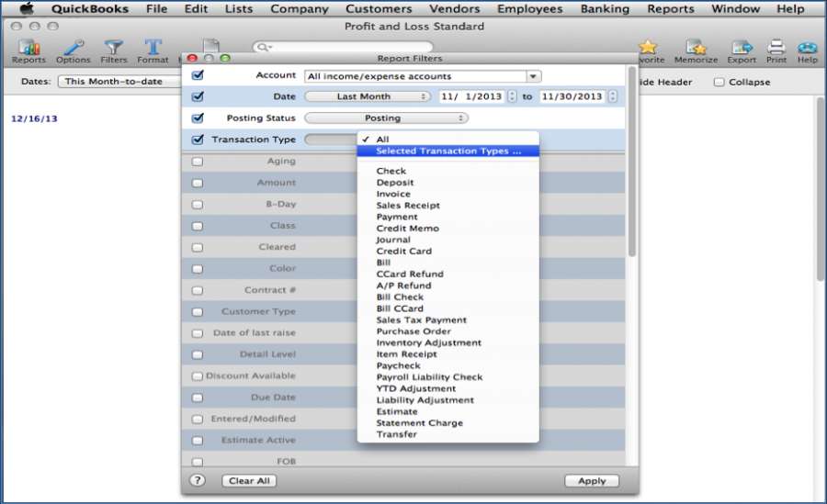Image resolution: width=827 pixels, height=504 pixels.
Task: Select Credit Memo transaction type
Action: 448,229
